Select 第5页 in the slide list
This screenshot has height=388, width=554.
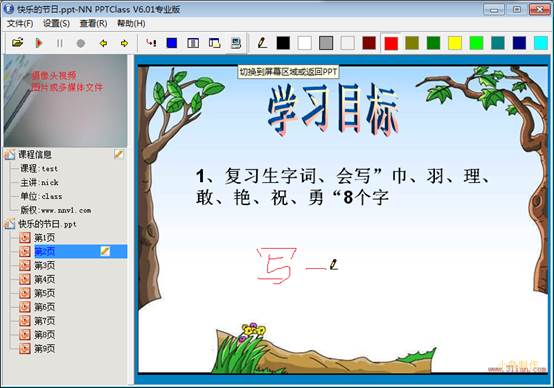pos(45,293)
